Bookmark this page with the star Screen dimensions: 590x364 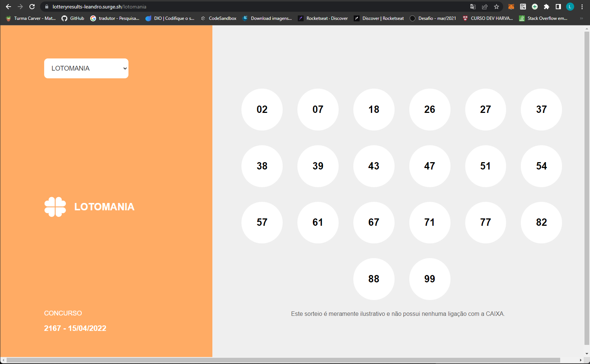pos(497,7)
